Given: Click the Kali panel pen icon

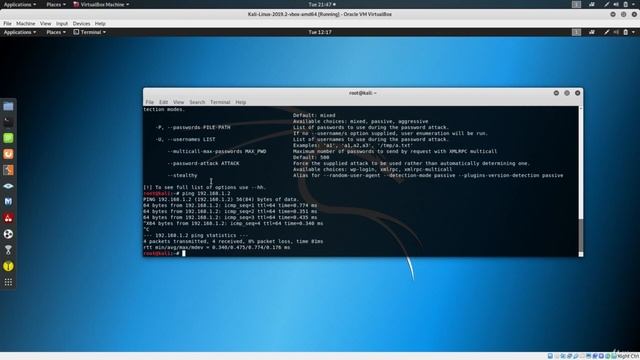Looking at the screenshot, I should pos(607,32).
